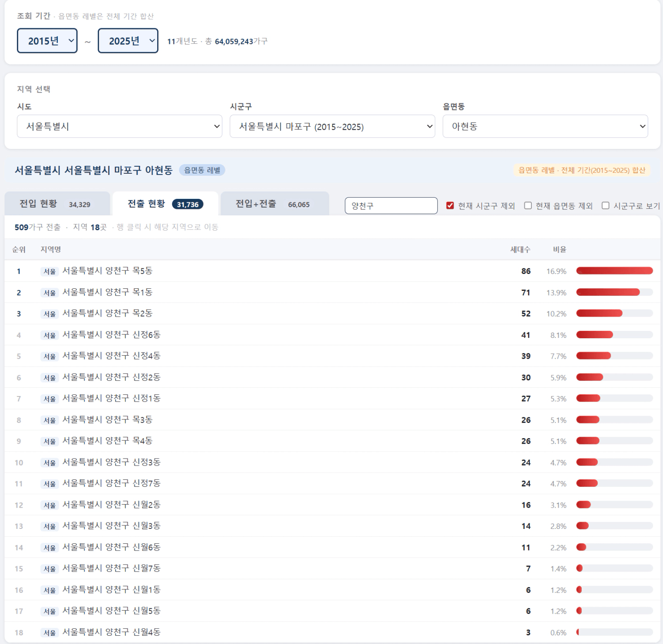Click the 음면동 레벨 badge by title

click(202, 170)
